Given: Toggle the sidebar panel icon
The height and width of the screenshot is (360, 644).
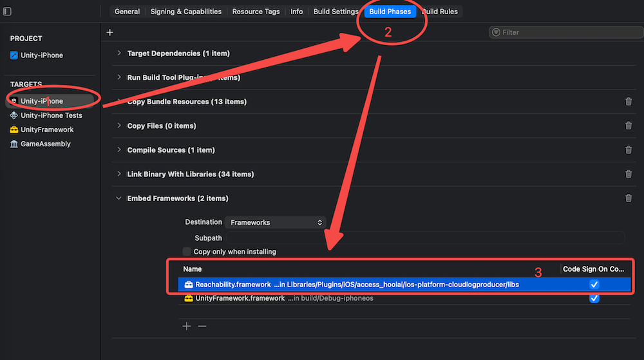Looking at the screenshot, I should [7, 12].
